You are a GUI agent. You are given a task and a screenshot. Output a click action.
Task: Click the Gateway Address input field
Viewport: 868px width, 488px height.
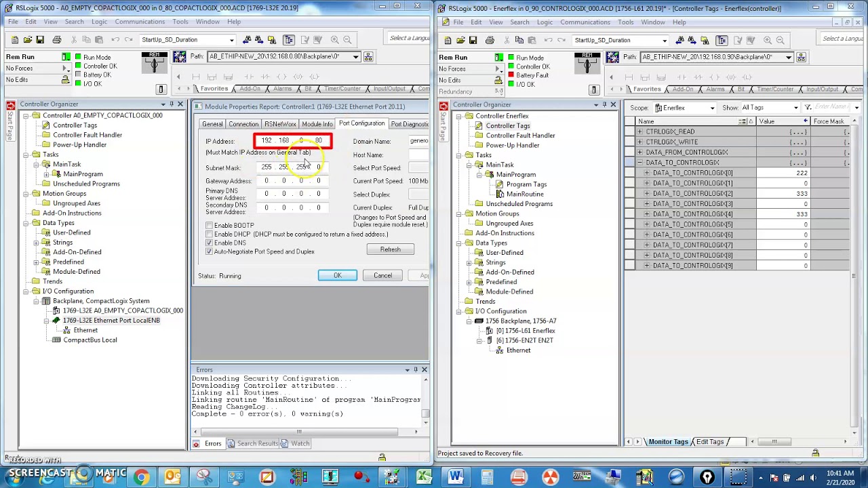point(293,181)
